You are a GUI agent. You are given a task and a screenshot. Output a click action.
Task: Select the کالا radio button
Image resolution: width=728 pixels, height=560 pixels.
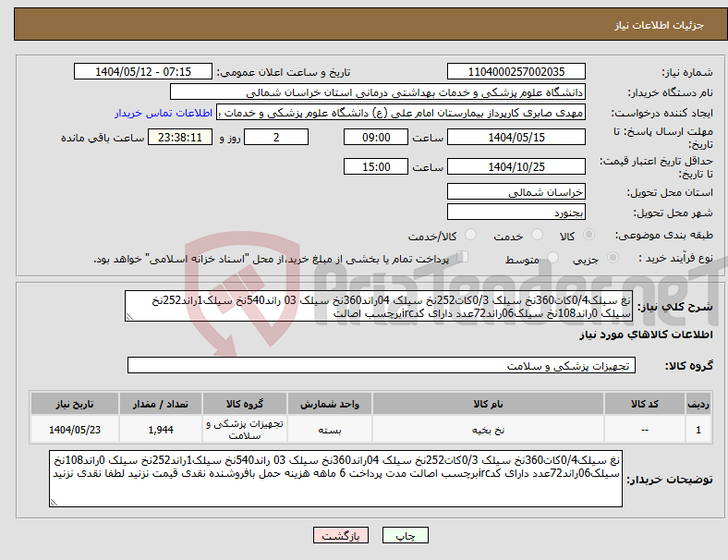click(x=588, y=235)
